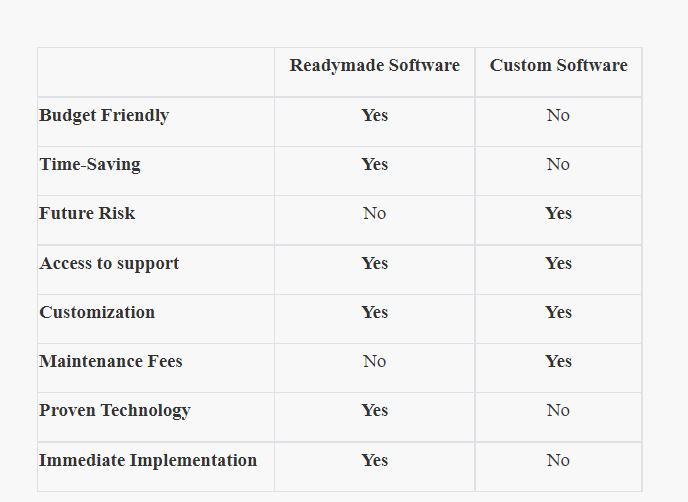Image resolution: width=688 pixels, height=502 pixels.
Task: Click the Access to support label
Action: pos(109,263)
